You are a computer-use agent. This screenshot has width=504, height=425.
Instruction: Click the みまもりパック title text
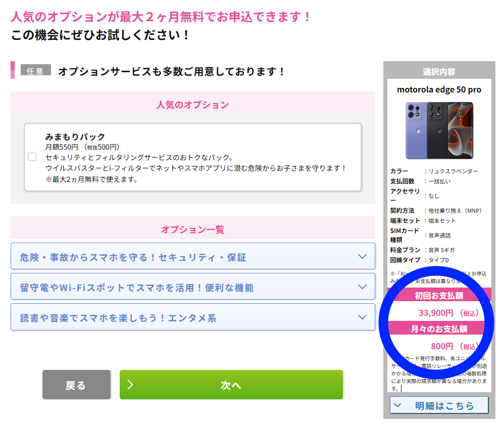[75, 136]
